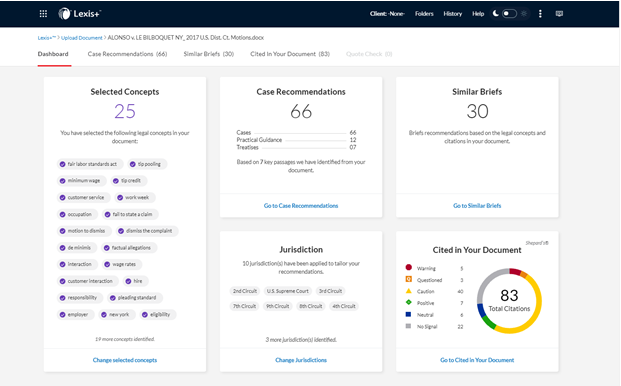This screenshot has width=621, height=386.
Task: Click the feedback chat icon in header
Action: point(559,14)
